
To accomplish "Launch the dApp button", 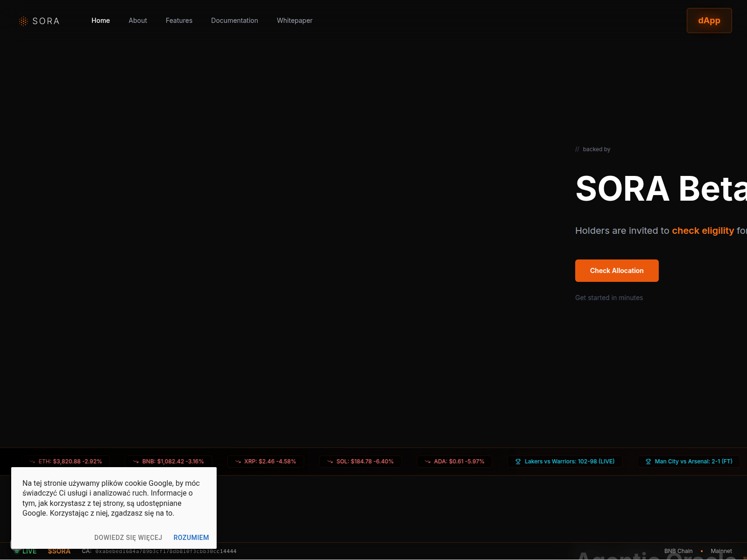I will click(x=709, y=21).
